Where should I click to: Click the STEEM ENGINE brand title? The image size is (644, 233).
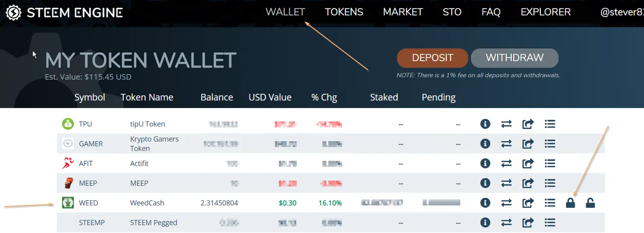point(74,12)
